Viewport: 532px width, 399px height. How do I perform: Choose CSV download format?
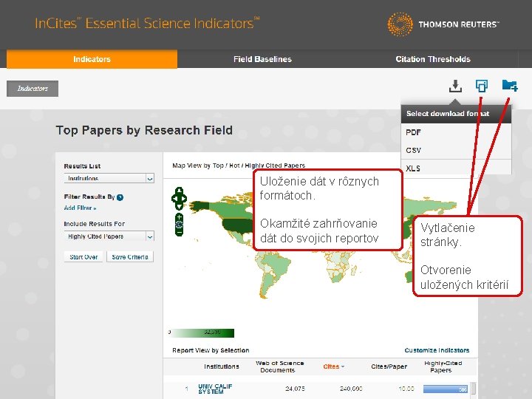pos(456,150)
